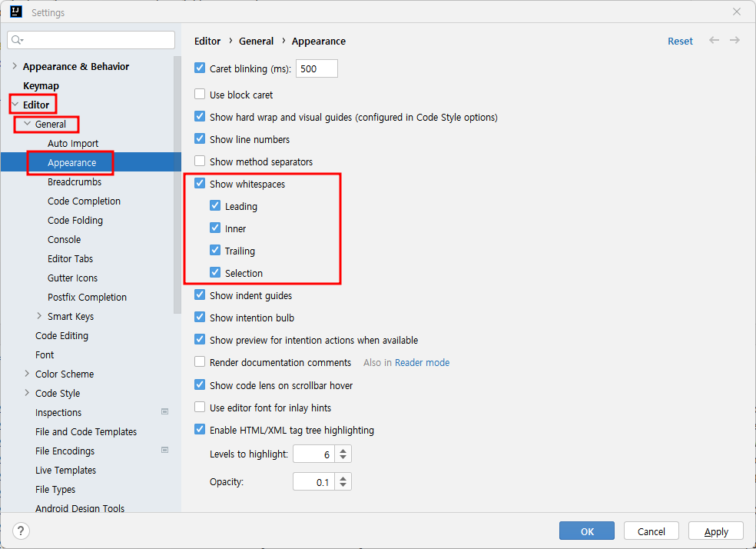Open Breadcrumbs settings

tap(75, 182)
